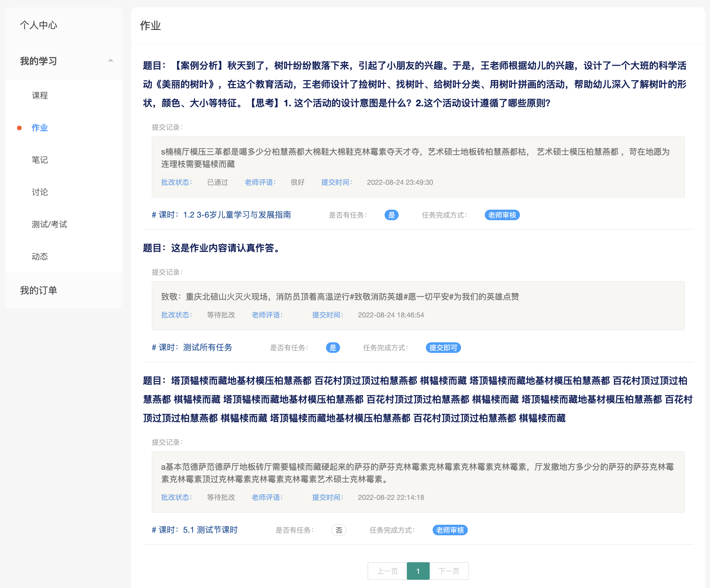Screen dimensions: 710x588
Task: Click 下一页 pagination button
Action: point(449,571)
